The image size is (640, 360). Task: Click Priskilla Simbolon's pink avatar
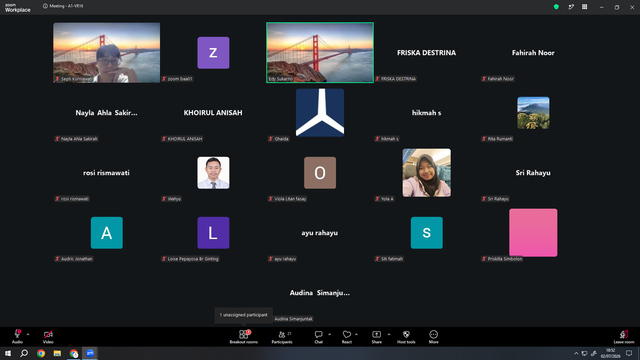click(x=533, y=233)
